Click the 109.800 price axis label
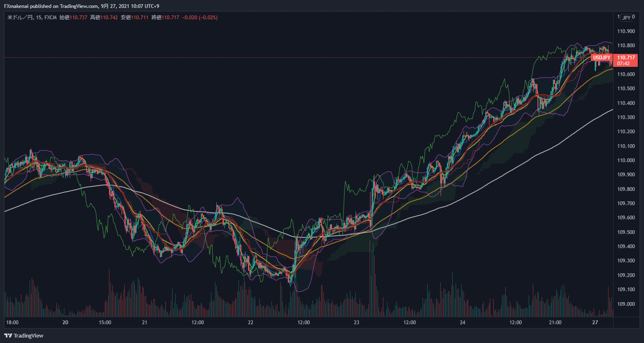Screen dimensions: 644x343 coord(626,189)
